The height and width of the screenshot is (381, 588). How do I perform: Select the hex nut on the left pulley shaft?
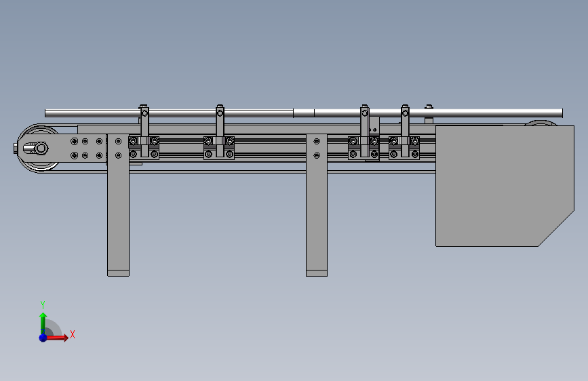[41, 148]
